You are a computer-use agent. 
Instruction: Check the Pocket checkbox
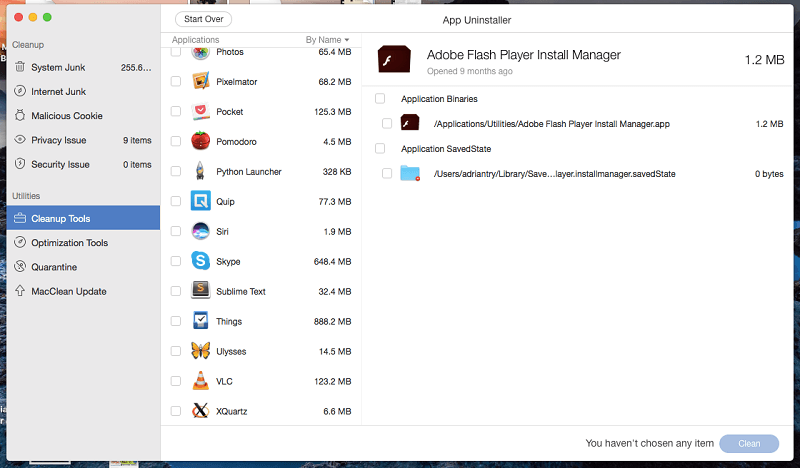(176, 111)
